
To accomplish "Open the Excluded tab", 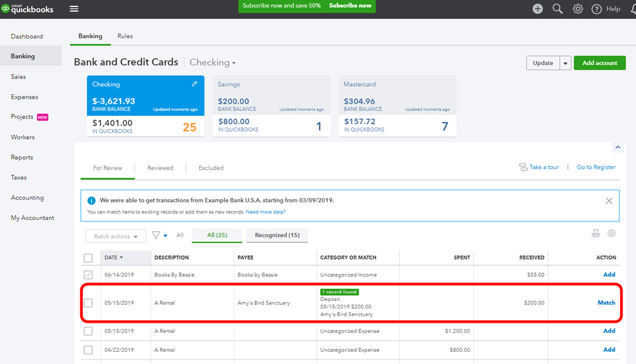I will coord(211,168).
